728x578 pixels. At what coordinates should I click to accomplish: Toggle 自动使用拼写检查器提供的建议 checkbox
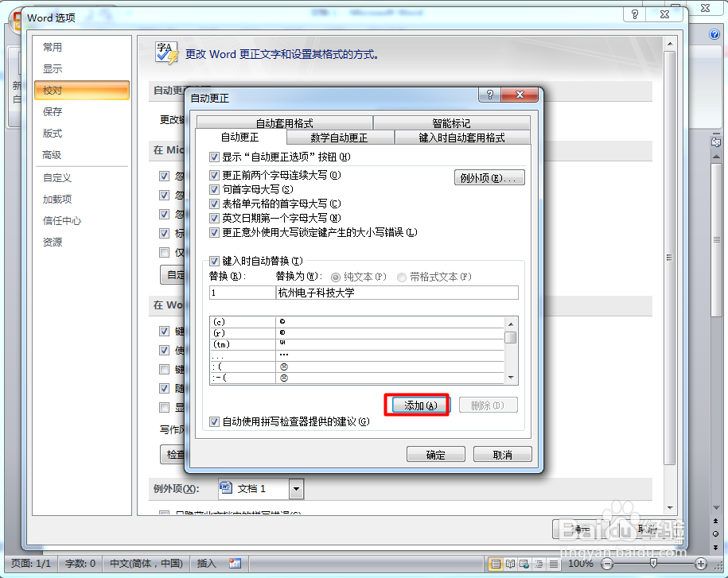tap(214, 421)
